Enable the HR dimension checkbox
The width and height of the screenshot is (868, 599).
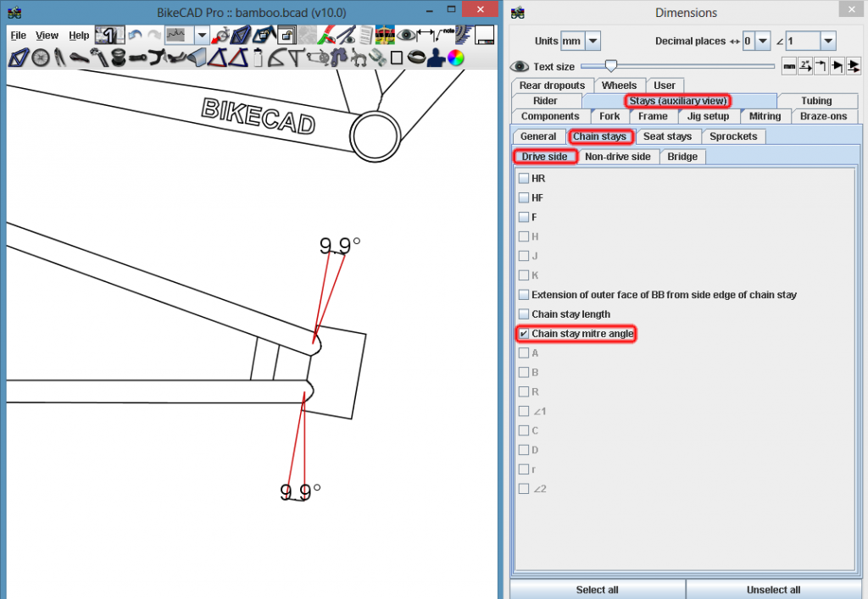click(x=524, y=178)
